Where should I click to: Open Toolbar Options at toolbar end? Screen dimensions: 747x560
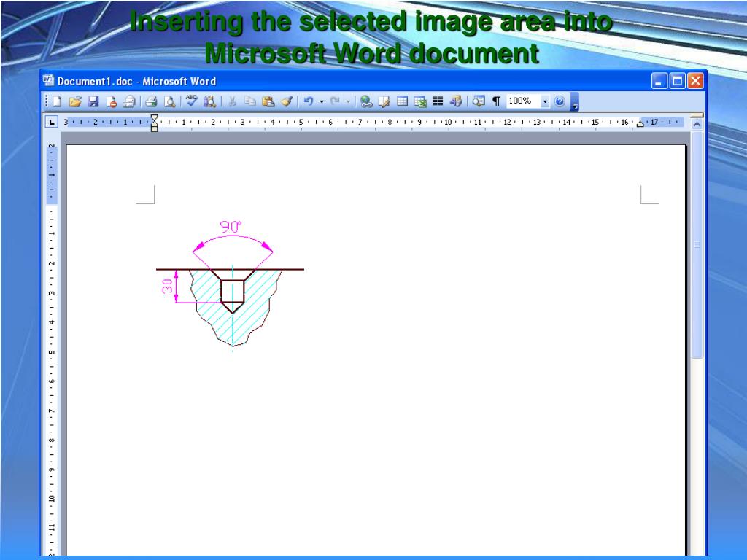click(x=575, y=101)
